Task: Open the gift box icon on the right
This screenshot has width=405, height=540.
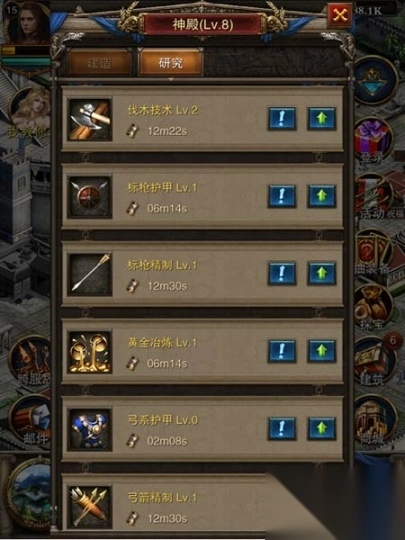Action: pos(373,139)
